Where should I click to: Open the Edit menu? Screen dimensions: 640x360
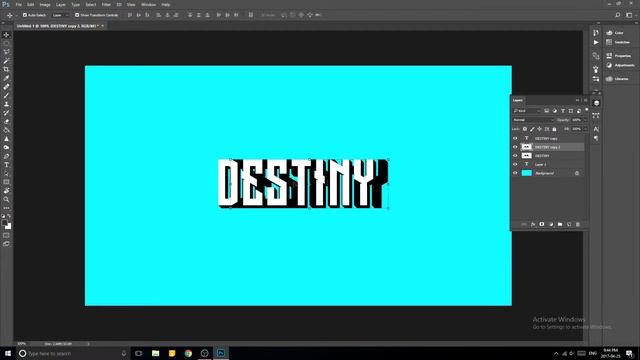31,4
